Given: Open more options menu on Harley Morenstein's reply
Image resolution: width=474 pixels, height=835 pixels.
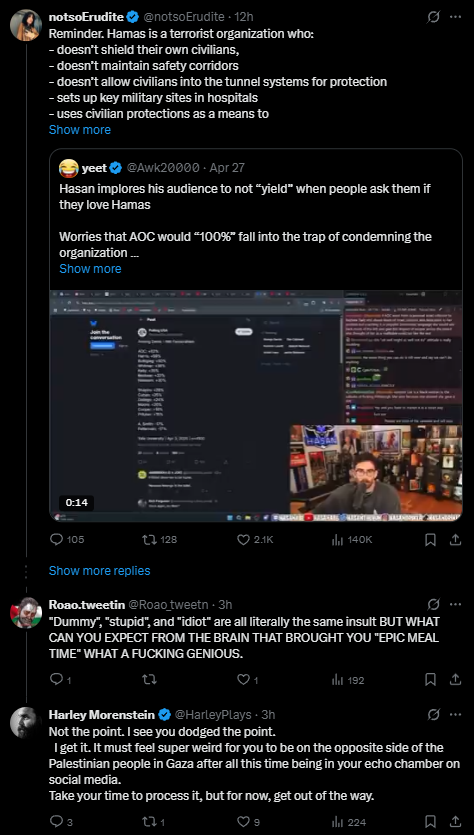Looking at the screenshot, I should pyautogui.click(x=455, y=714).
